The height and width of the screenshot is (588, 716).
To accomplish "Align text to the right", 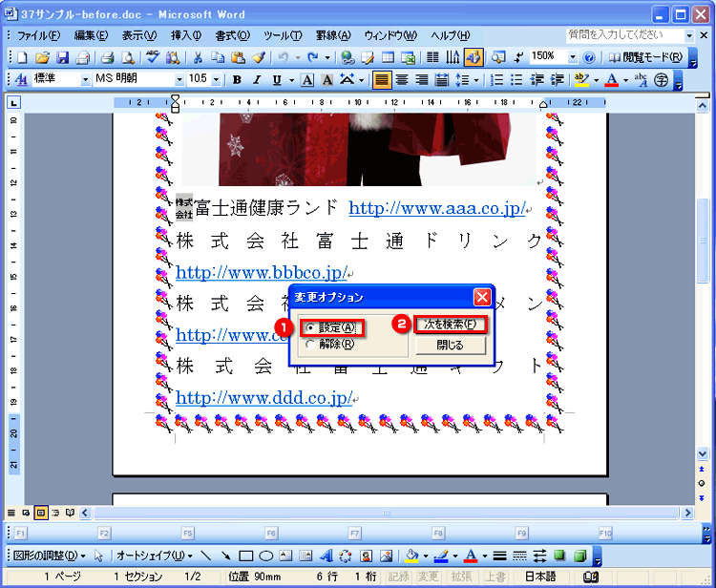I will pyautogui.click(x=421, y=80).
